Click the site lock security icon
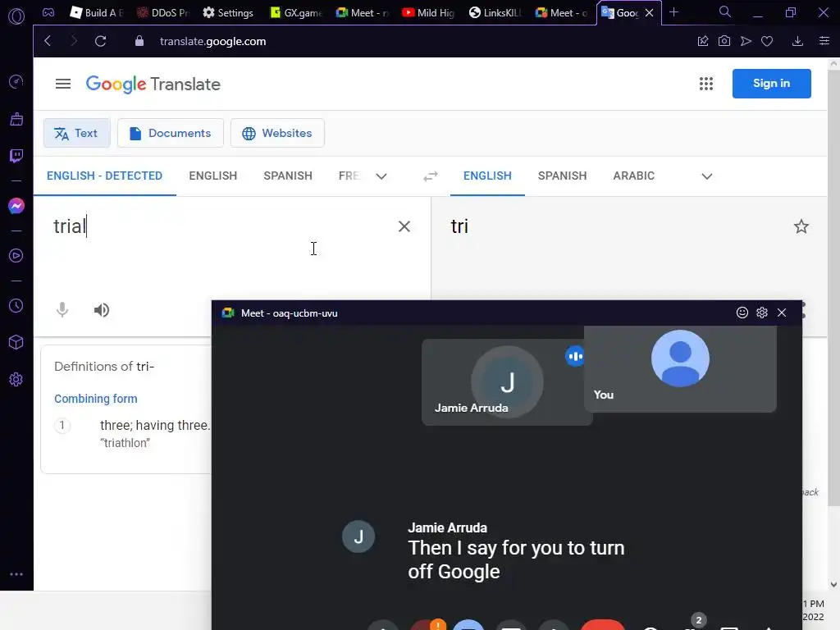Image resolution: width=840 pixels, height=630 pixels. (x=139, y=41)
